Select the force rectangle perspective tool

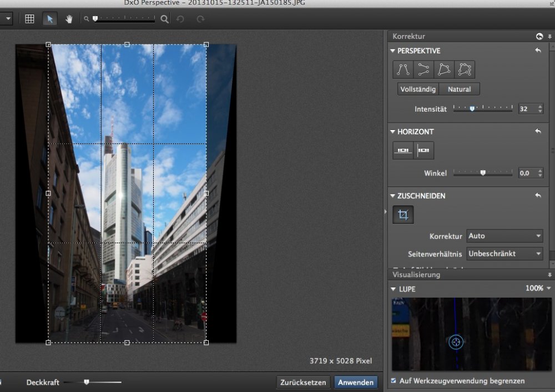coord(444,69)
